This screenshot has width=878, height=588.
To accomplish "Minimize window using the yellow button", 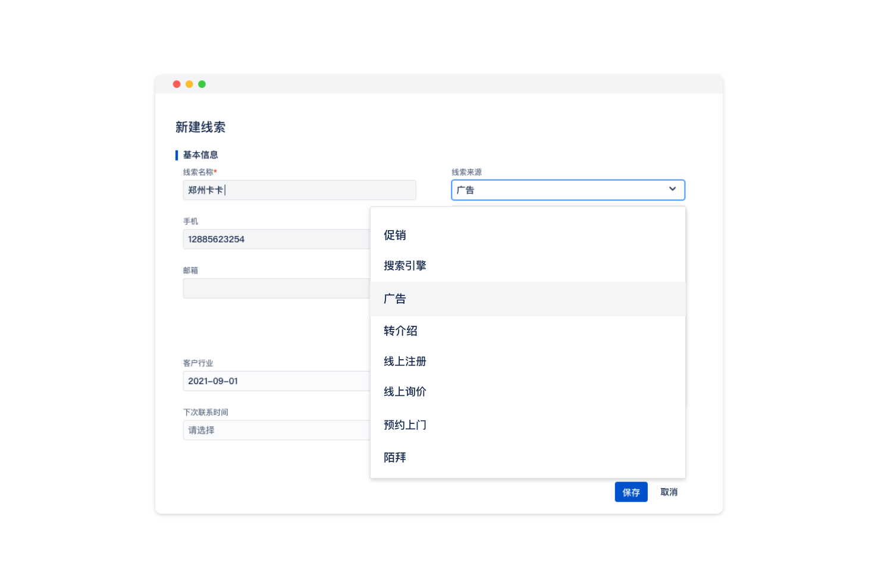I will click(189, 84).
